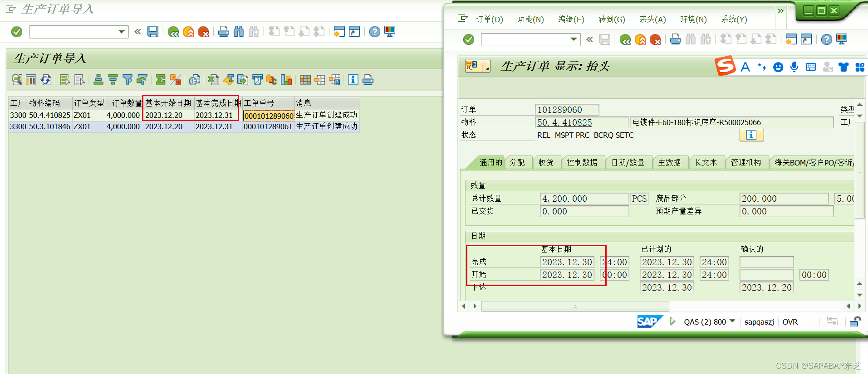Viewport: 868px width, 374px height.
Task: Expand the menu bar overflow chevron
Action: tap(780, 11)
